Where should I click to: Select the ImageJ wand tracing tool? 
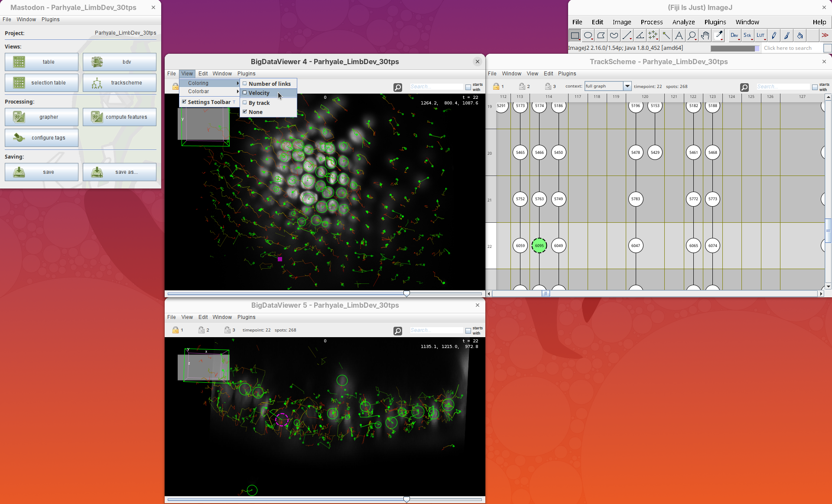click(666, 36)
